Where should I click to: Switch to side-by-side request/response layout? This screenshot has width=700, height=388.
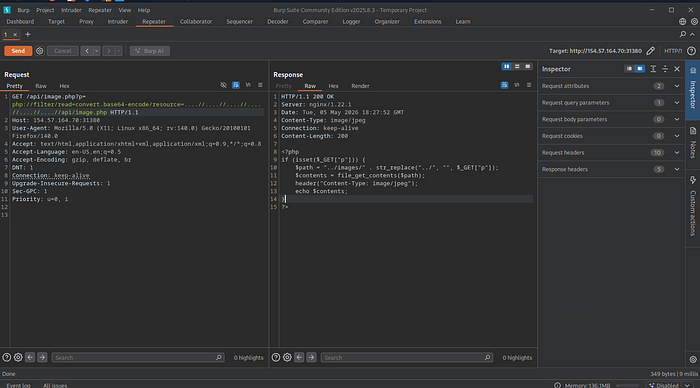coord(506,67)
